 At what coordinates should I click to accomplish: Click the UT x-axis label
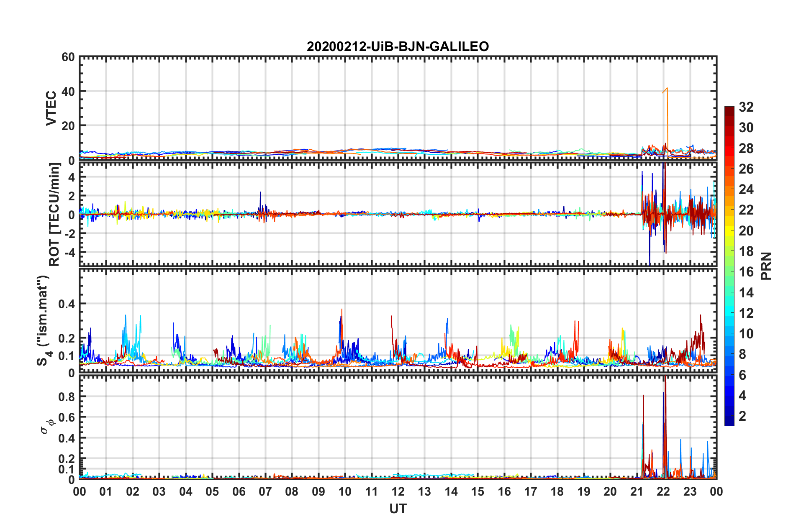tap(398, 509)
